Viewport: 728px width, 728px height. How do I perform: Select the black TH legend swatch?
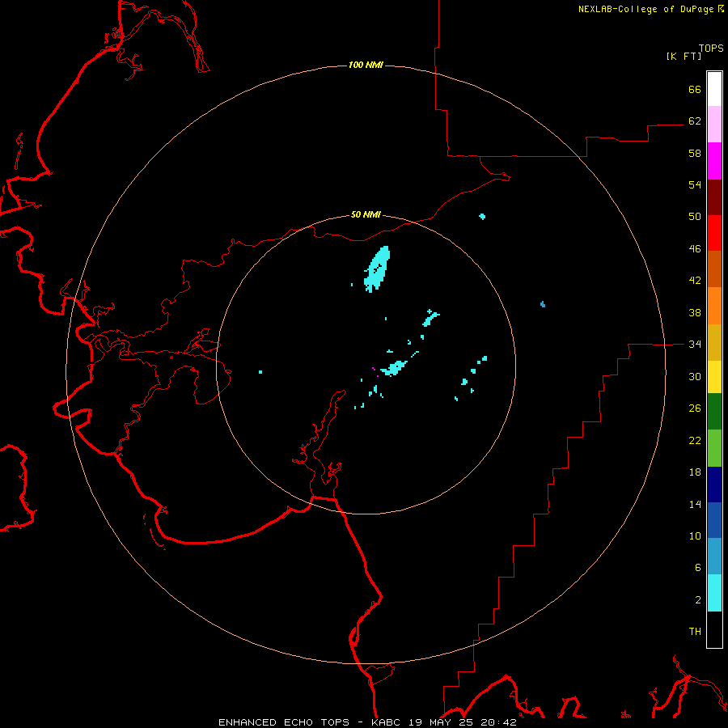714,629
